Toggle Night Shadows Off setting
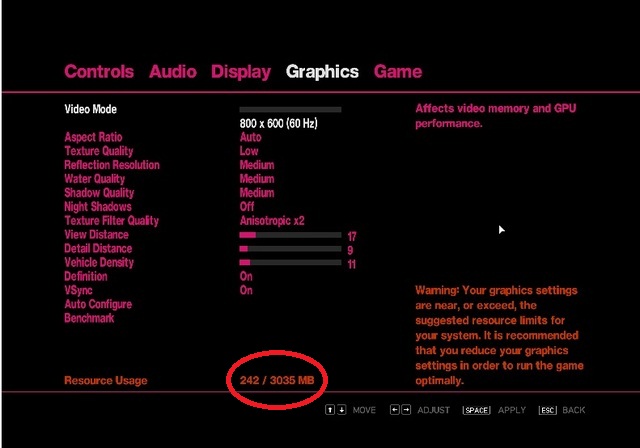Image resolution: width=640 pixels, height=448 pixels. coord(247,207)
